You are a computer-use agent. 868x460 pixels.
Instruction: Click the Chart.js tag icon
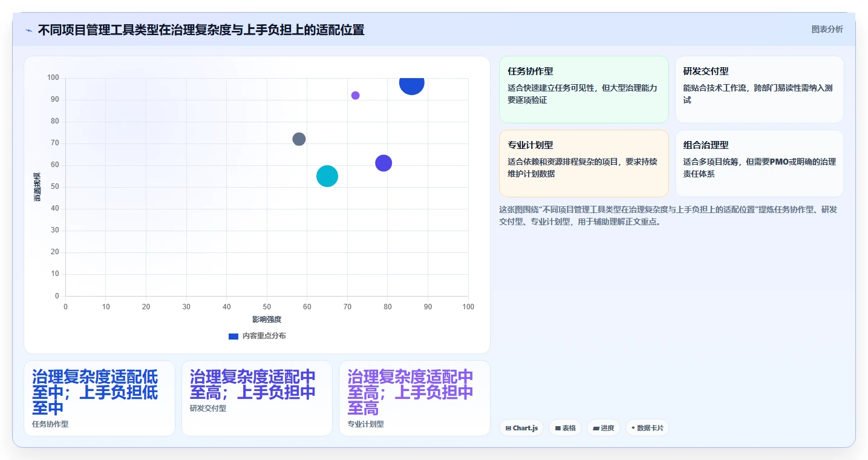508,429
